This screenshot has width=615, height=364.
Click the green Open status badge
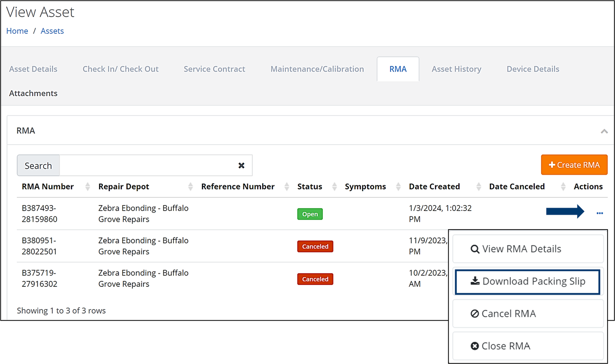310,214
